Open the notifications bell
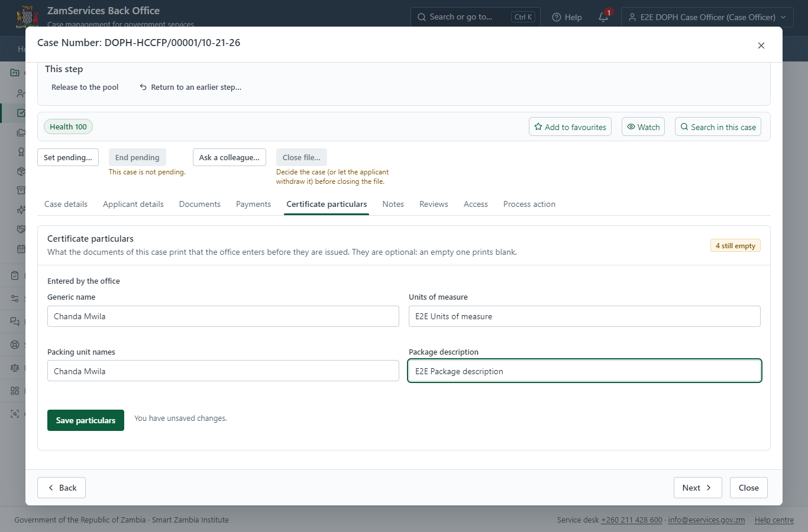The image size is (808, 532). click(x=603, y=17)
